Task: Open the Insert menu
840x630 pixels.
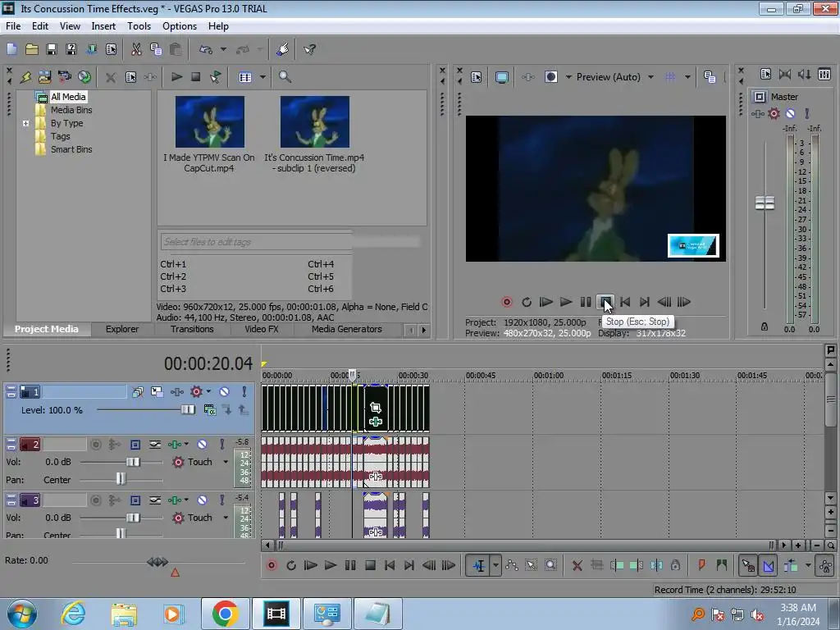Action: click(x=103, y=25)
